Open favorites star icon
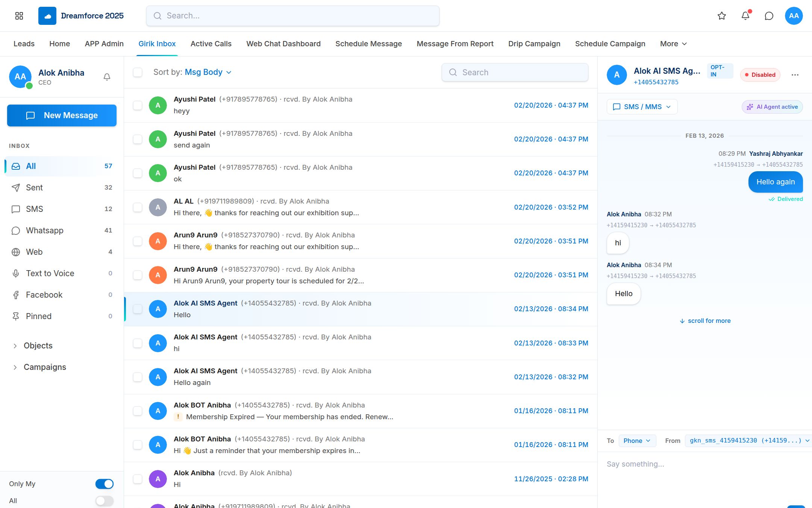The height and width of the screenshot is (508, 812). click(721, 16)
